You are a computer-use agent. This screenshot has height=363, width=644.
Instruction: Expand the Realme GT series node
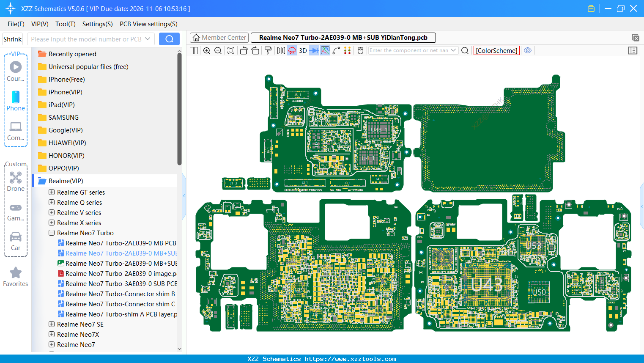coord(52,192)
